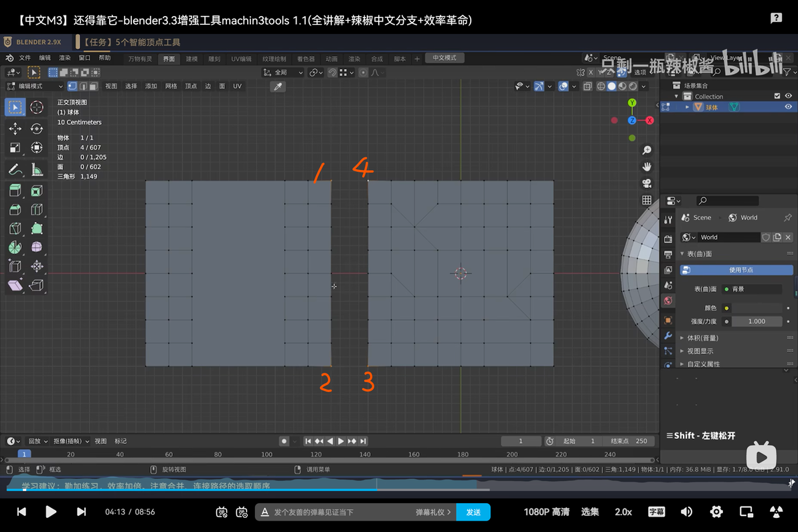Pick the Smooth vertices tool
798x532 pixels.
[37, 247]
